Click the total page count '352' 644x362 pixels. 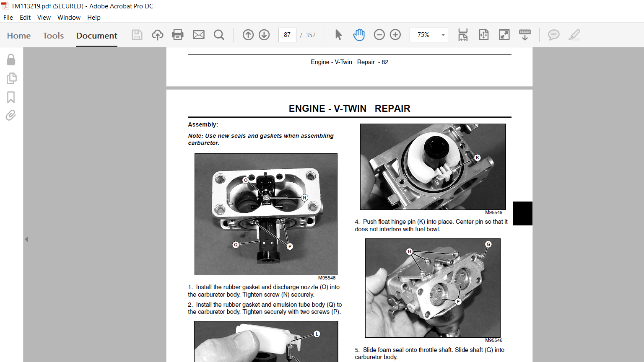(x=311, y=35)
